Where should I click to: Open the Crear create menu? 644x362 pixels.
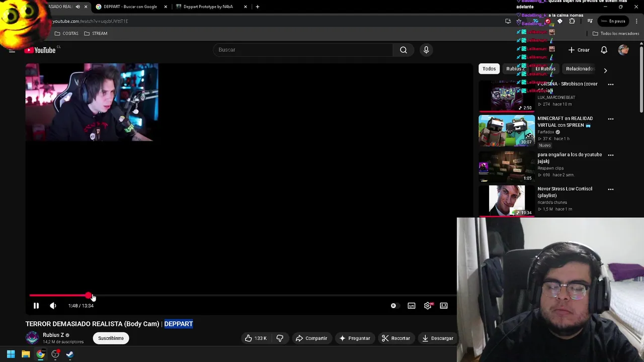click(x=579, y=50)
